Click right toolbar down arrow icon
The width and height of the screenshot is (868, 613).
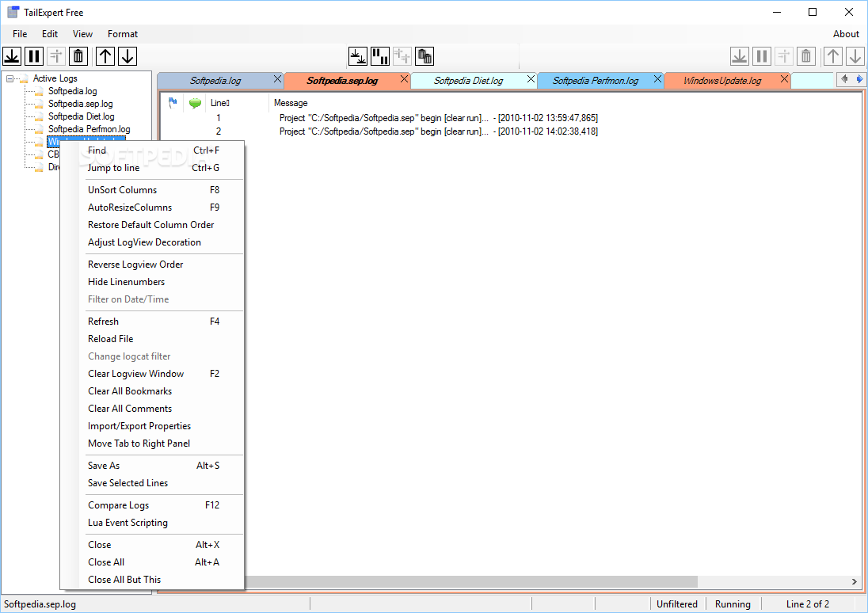tap(855, 56)
